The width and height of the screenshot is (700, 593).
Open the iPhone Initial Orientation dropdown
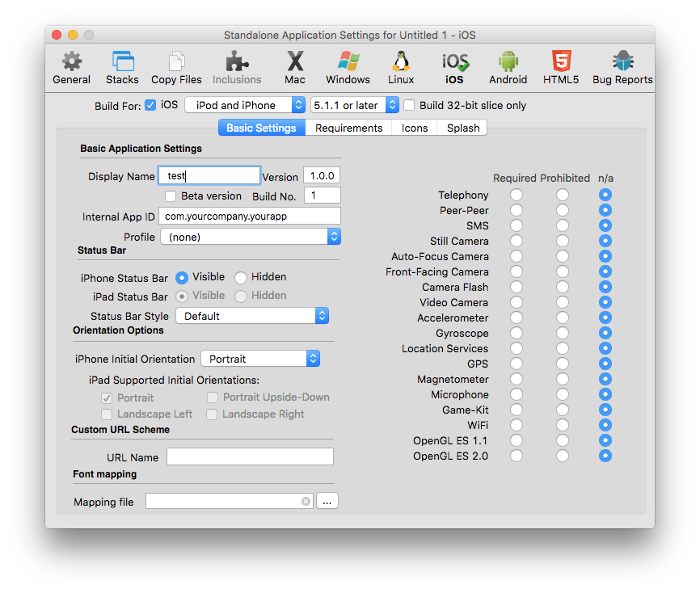[x=259, y=359]
